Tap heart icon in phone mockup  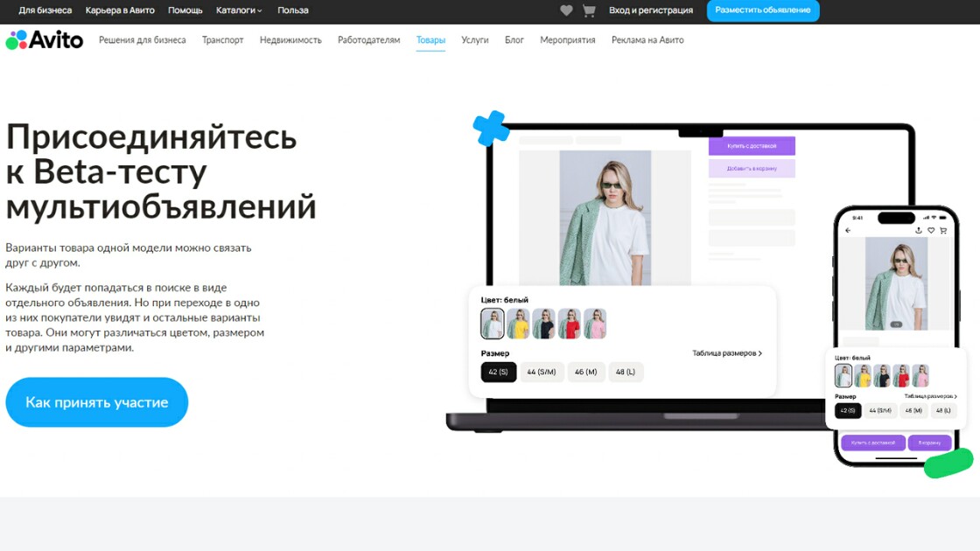point(931,231)
